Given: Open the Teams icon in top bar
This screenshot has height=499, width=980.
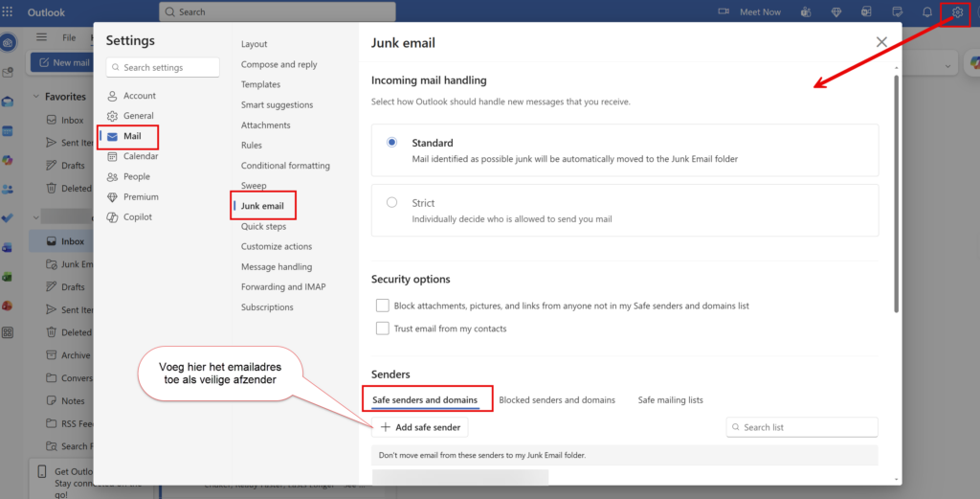Looking at the screenshot, I should click(x=807, y=12).
